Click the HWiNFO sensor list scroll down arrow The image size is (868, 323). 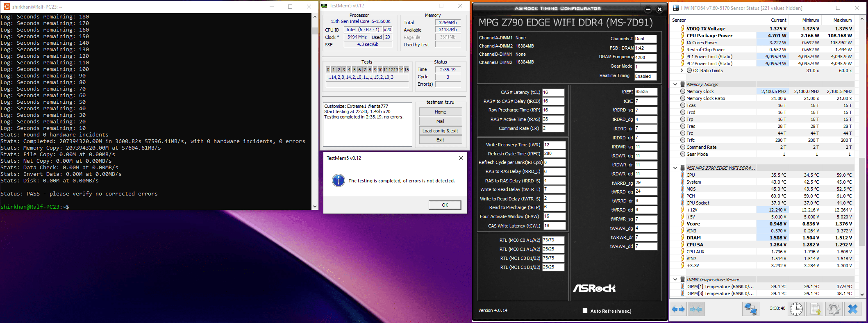click(x=862, y=294)
